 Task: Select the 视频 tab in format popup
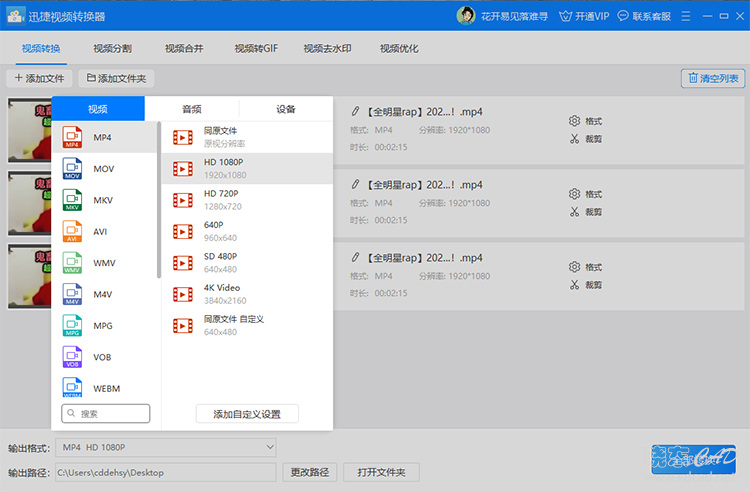[x=98, y=109]
